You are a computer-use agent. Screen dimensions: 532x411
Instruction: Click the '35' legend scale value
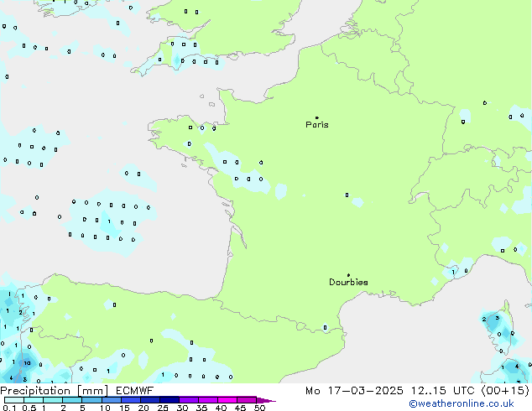click(201, 408)
